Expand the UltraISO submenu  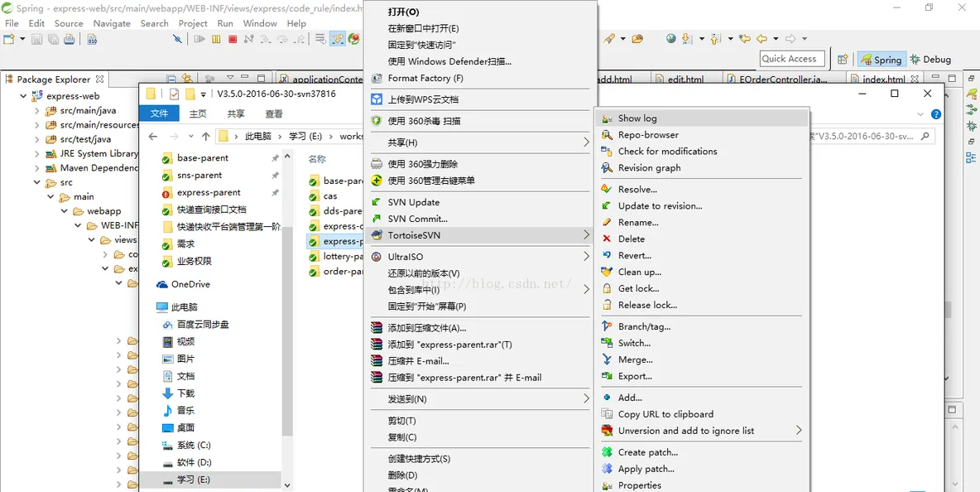[x=480, y=257]
